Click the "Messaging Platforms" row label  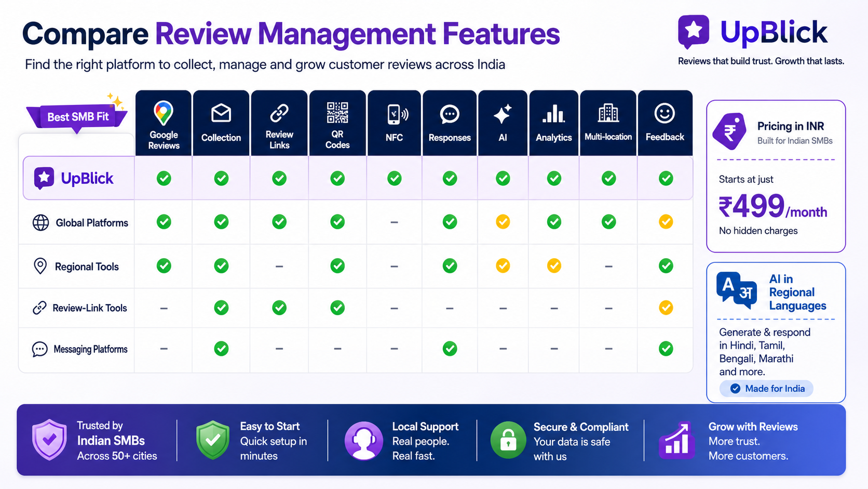90,350
